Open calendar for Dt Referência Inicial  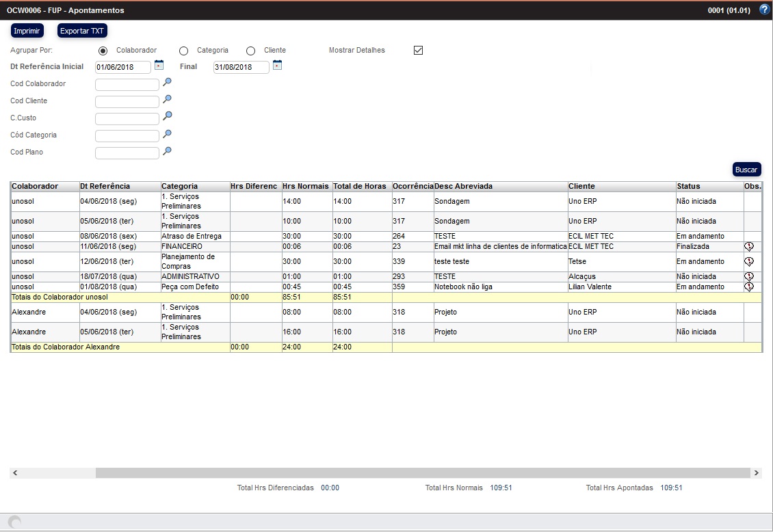pyautogui.click(x=159, y=65)
